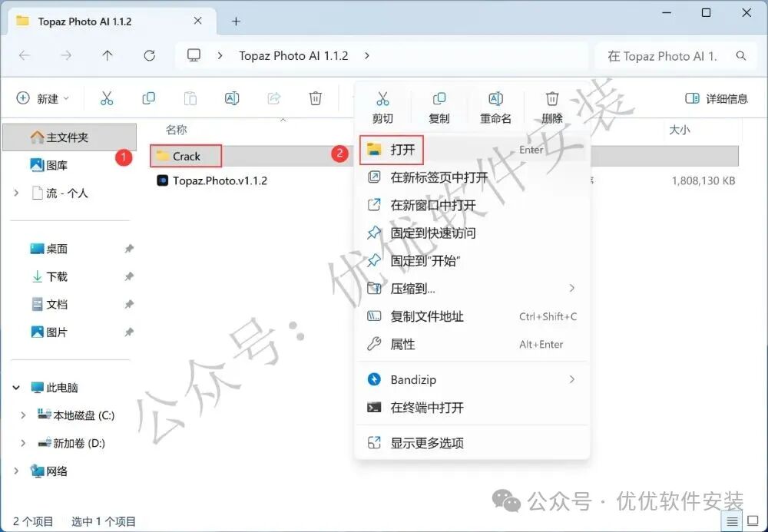Screen dimensions: 768x532
Task: Select 复制 in the context menu
Action: pos(439,107)
